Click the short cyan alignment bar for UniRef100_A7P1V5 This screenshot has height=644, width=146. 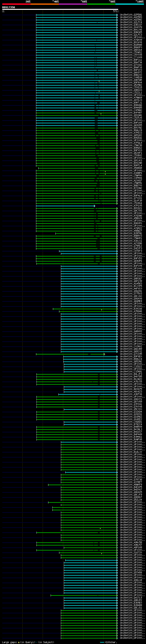(66, 206)
